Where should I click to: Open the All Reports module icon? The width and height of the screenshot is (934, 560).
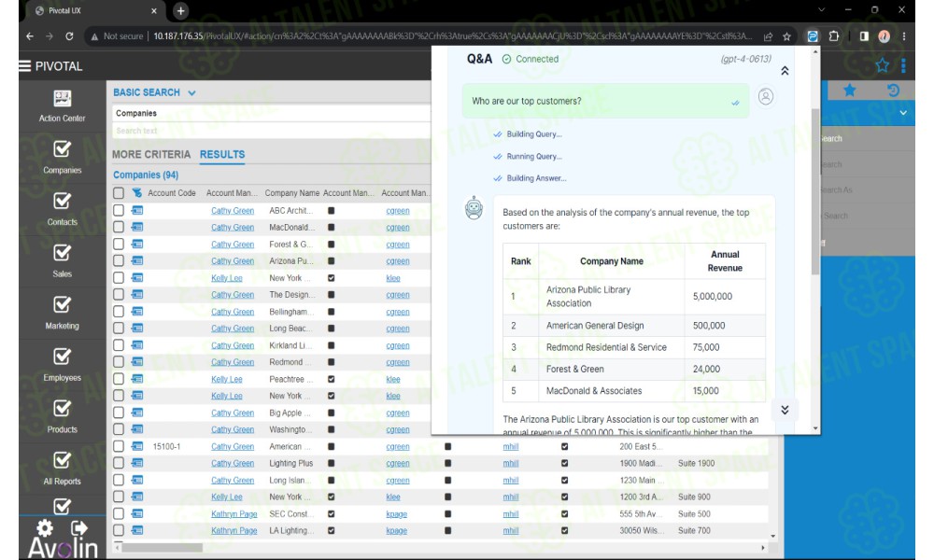pos(62,460)
